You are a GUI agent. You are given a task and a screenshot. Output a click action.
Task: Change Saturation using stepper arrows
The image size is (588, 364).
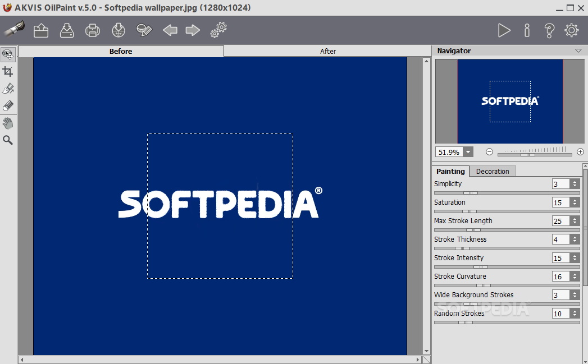click(575, 202)
